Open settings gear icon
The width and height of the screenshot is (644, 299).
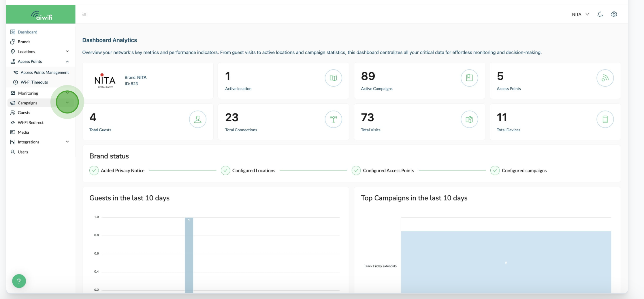click(x=614, y=14)
